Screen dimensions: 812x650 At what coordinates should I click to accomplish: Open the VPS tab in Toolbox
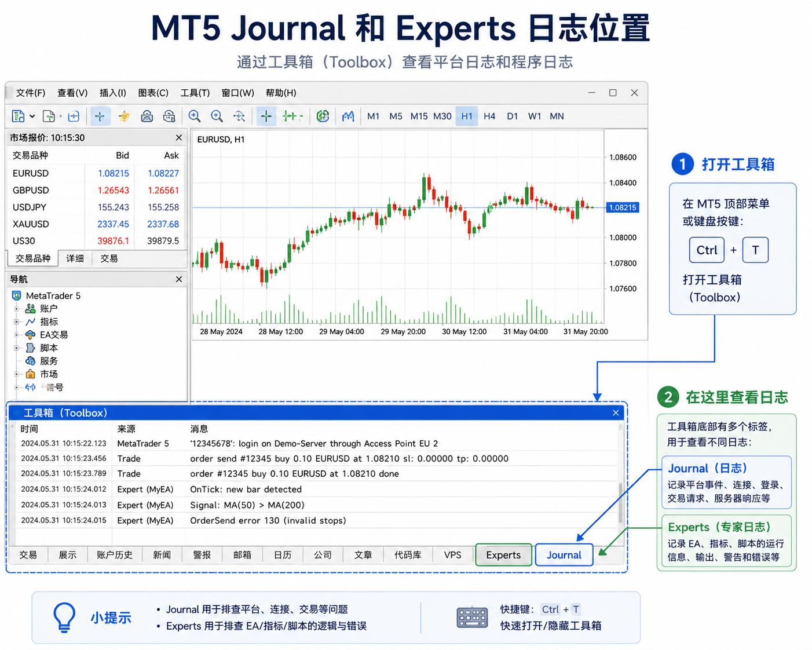(453, 555)
